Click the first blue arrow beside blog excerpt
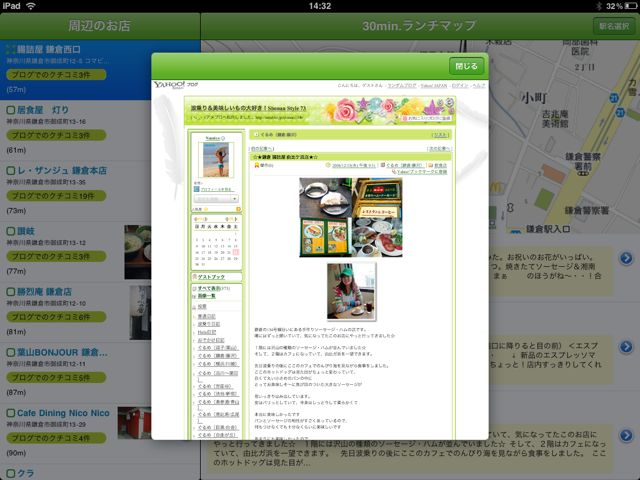Screen dimensions: 640x480 coord(626,258)
